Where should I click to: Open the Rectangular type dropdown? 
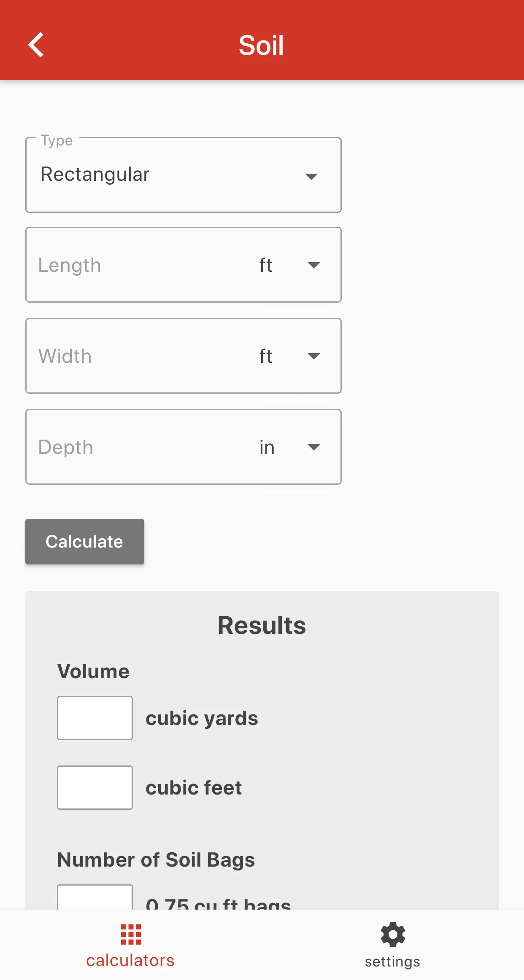(184, 175)
